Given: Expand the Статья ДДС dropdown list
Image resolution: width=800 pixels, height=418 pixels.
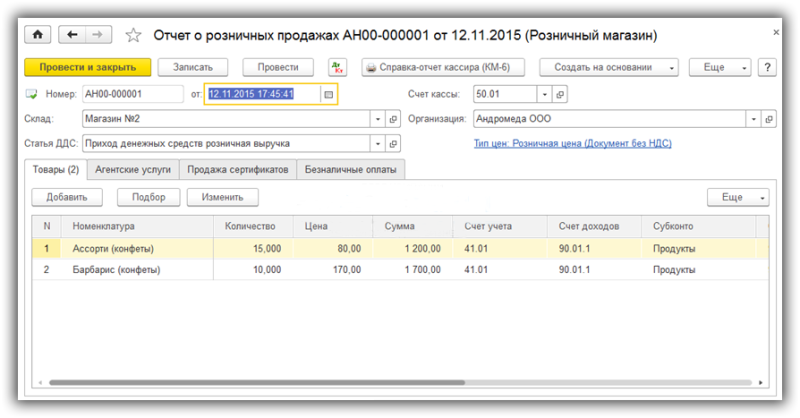Looking at the screenshot, I should [x=378, y=144].
